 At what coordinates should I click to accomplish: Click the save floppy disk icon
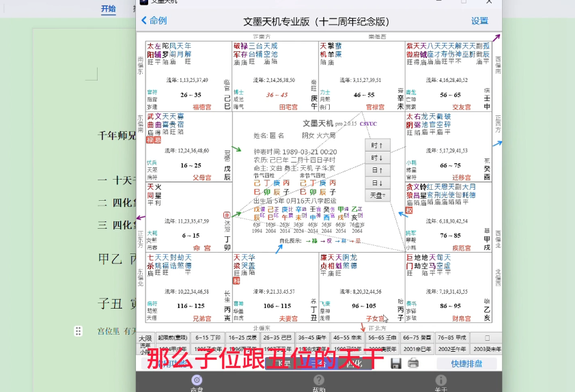point(395,363)
